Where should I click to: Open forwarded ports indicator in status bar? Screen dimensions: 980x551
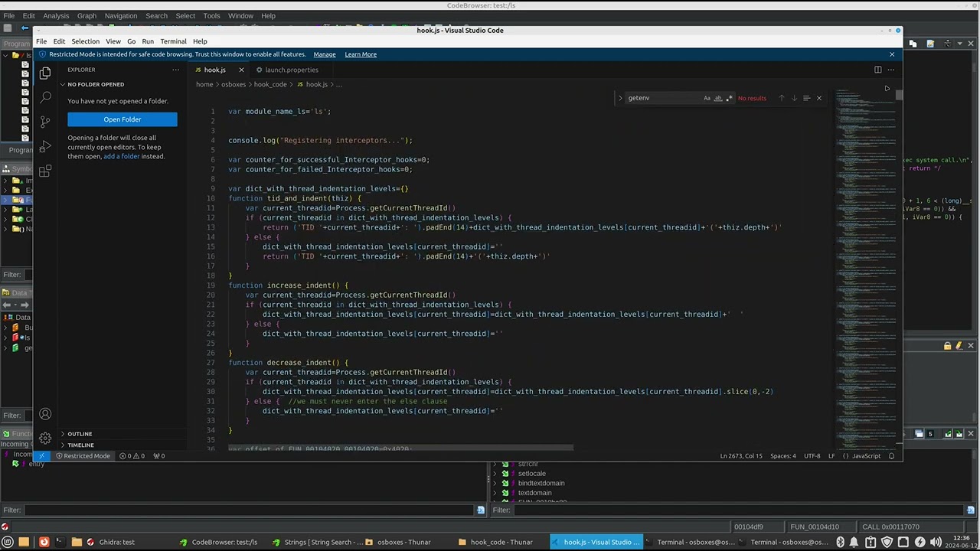tap(158, 456)
